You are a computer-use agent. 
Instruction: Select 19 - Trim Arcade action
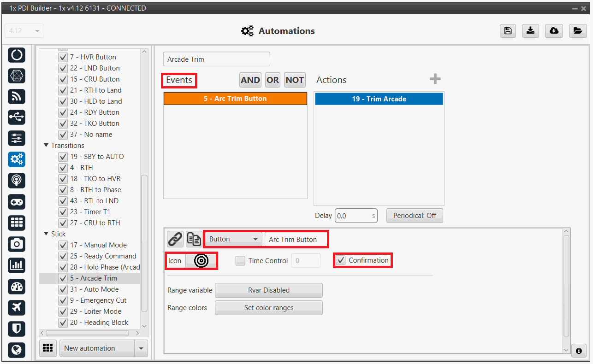pyautogui.click(x=379, y=99)
